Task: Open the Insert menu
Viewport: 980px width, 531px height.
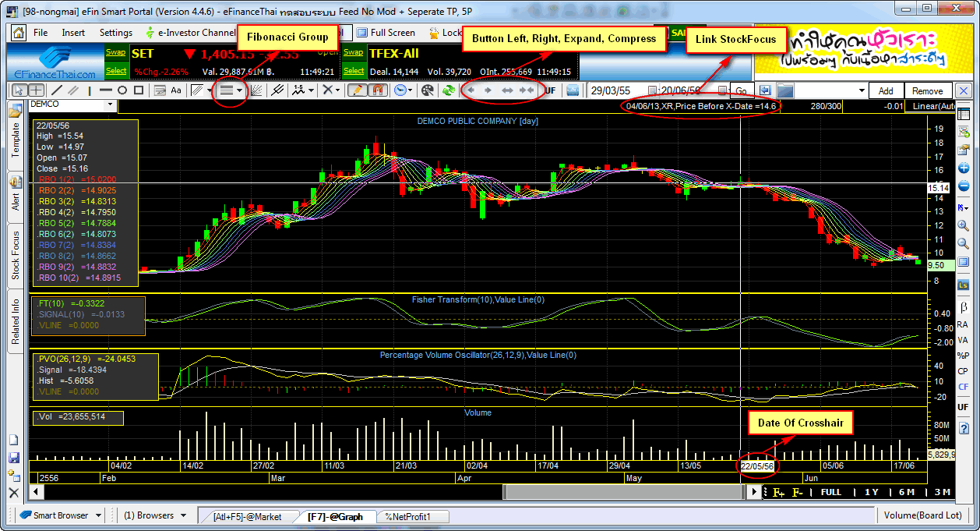Action: click(x=73, y=33)
